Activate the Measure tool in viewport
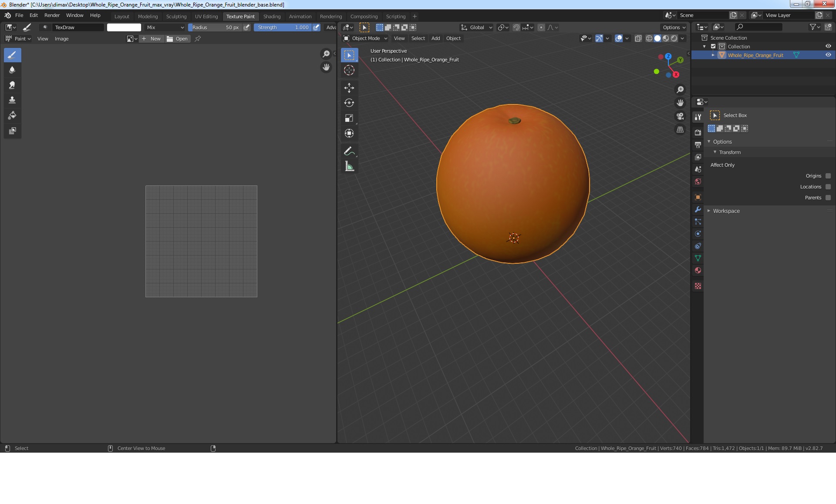The width and height of the screenshot is (836, 504). coord(349,166)
